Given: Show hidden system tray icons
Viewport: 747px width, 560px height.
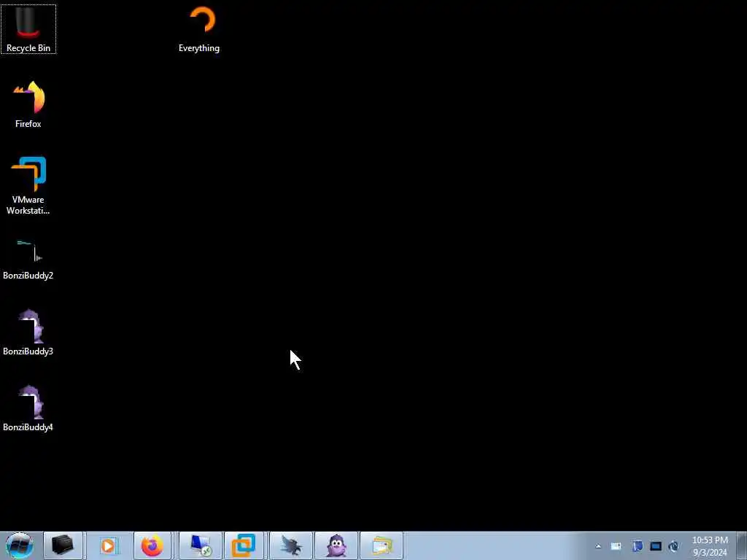Looking at the screenshot, I should coord(598,546).
